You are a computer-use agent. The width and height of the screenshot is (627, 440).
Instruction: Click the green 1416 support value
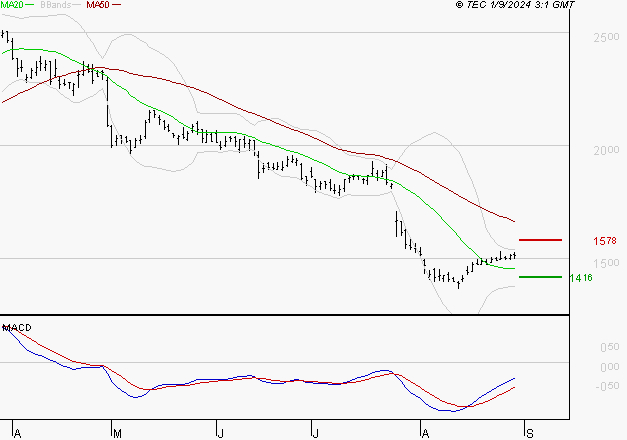click(x=581, y=278)
